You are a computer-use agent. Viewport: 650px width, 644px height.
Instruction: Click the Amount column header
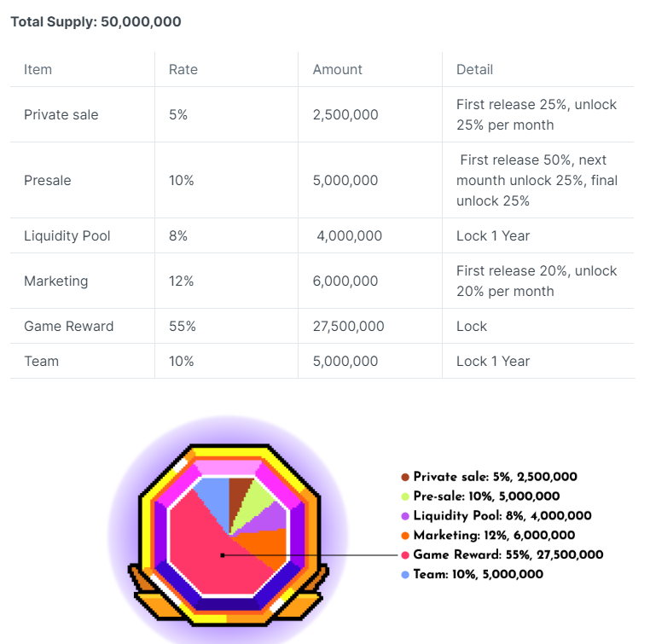(x=338, y=70)
